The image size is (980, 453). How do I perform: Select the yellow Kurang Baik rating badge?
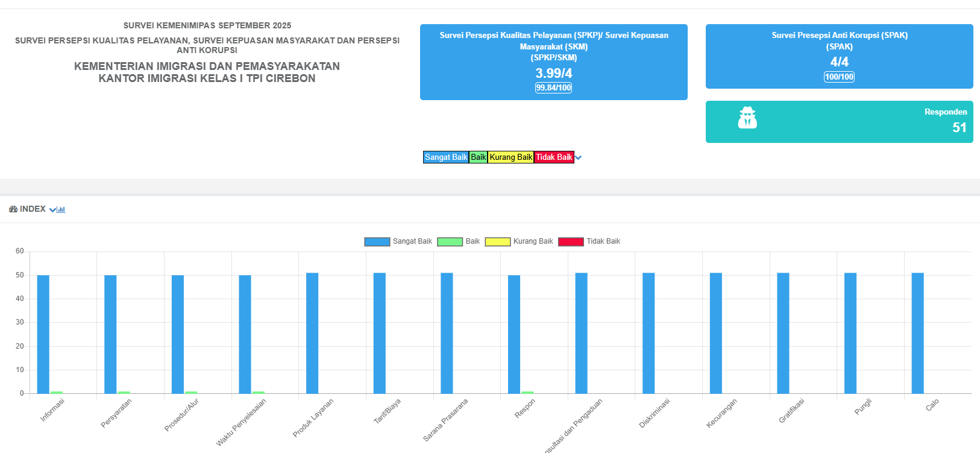tap(511, 157)
